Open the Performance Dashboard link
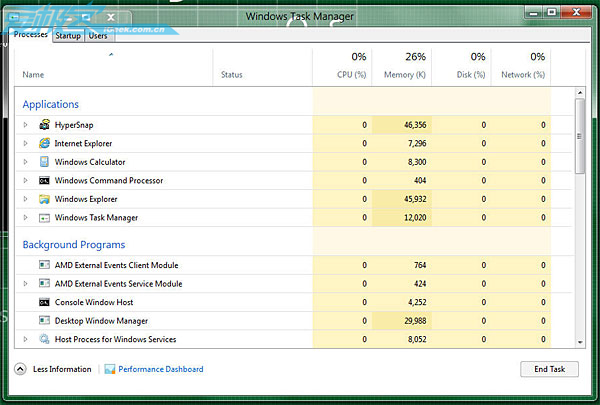 click(x=160, y=369)
